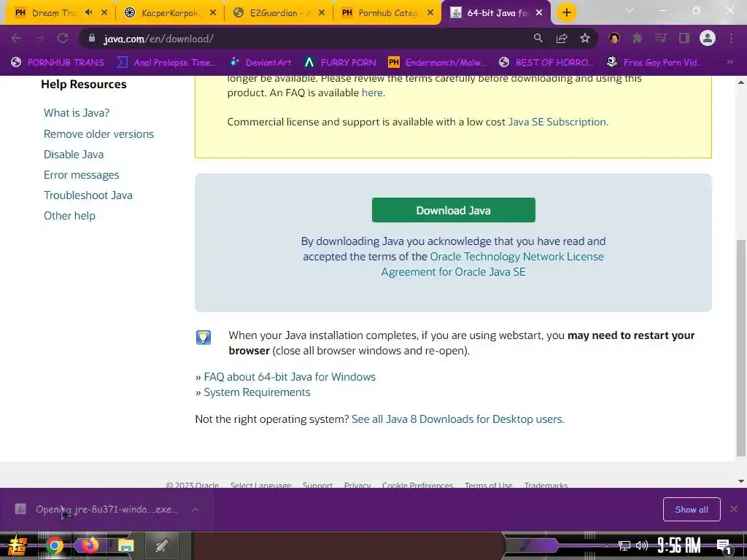Open the What is Java? help link
This screenshot has width=747, height=560.
(x=77, y=113)
